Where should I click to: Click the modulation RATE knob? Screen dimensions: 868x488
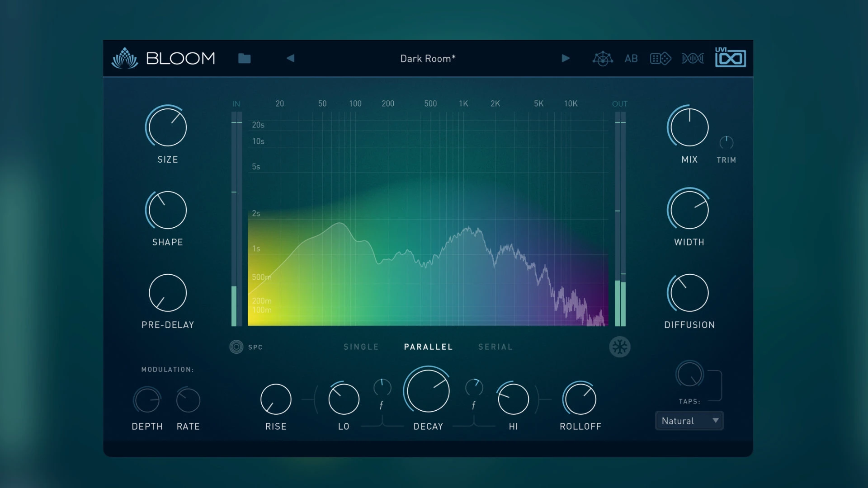pyautogui.click(x=188, y=400)
